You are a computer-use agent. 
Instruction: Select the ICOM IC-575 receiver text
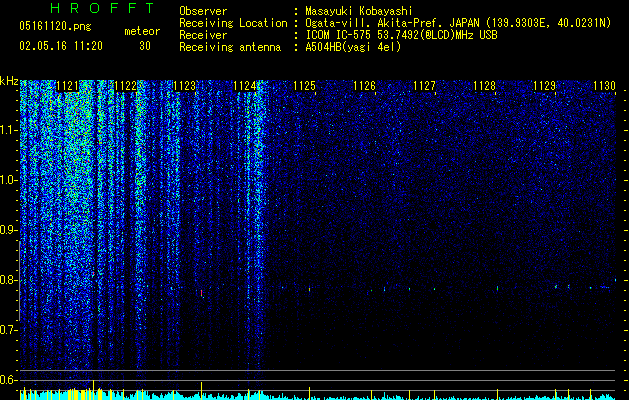click(401, 35)
